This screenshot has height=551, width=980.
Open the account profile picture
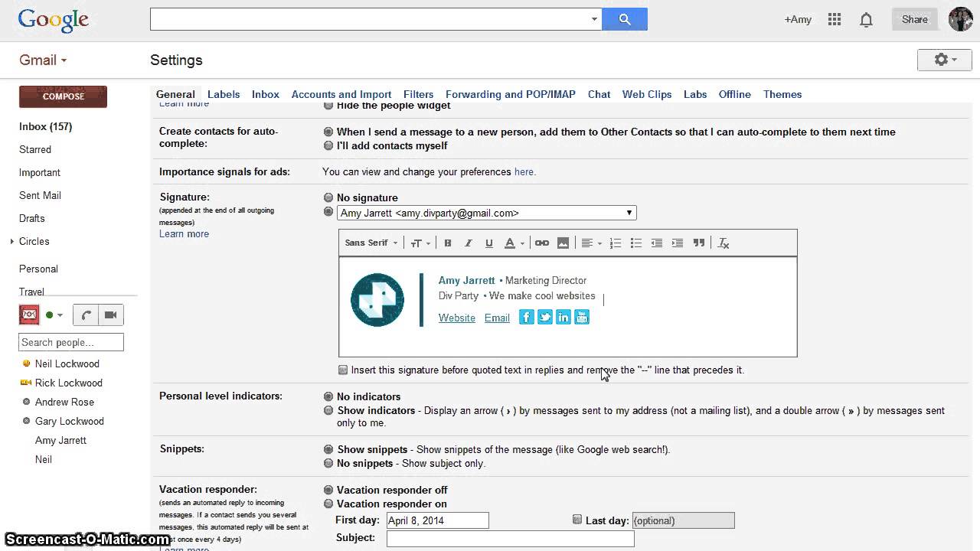tap(961, 19)
